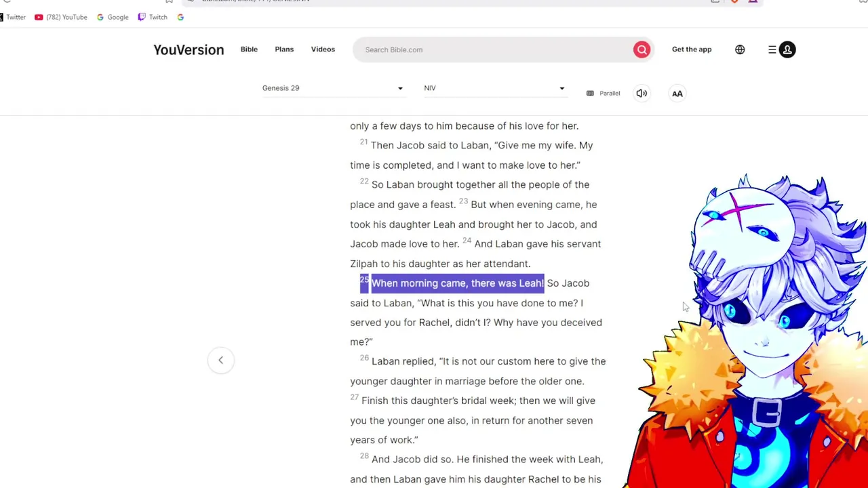Click the red search magnifier button
This screenshot has width=868, height=488.
pos(642,49)
